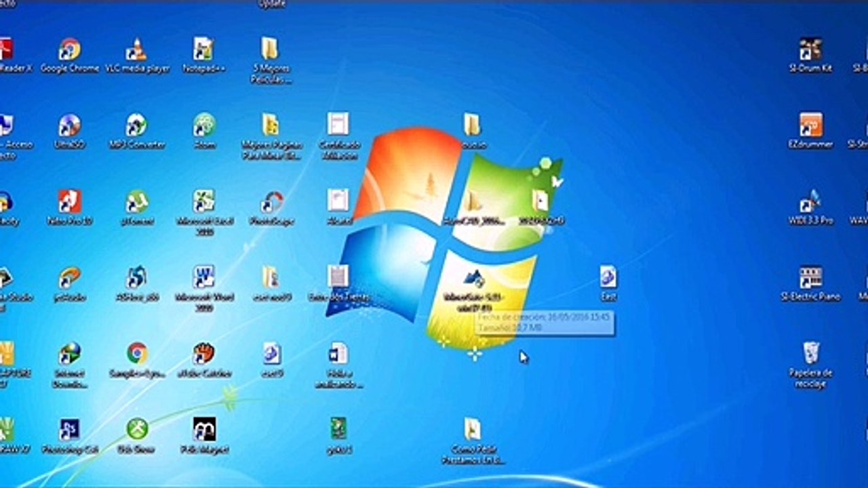Image resolution: width=868 pixels, height=488 pixels.
Task: Launch the EZdrummer shortcut
Action: point(810,125)
